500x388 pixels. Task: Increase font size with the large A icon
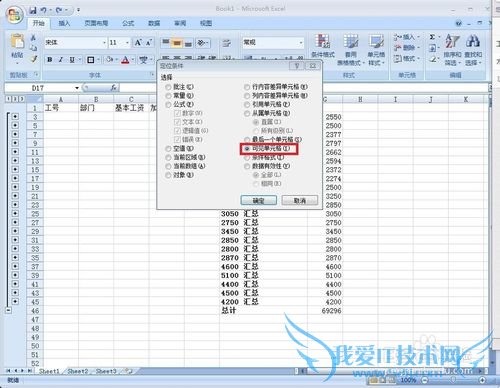point(138,42)
